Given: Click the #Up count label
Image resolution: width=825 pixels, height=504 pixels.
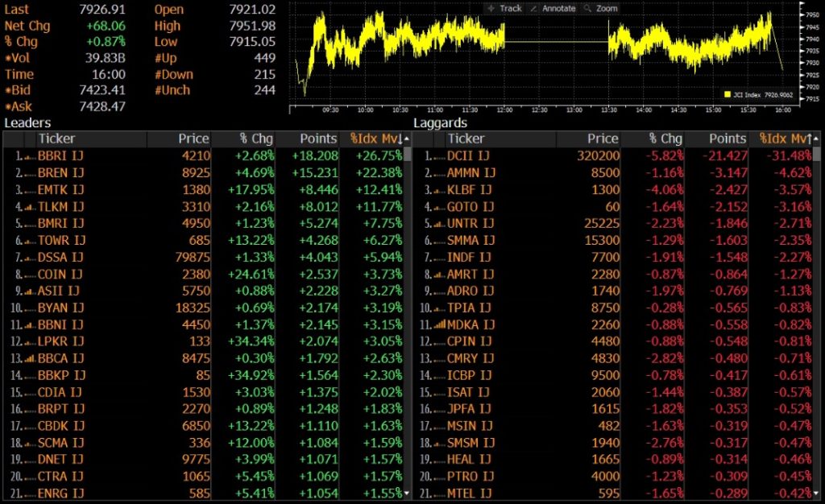Looking at the screenshot, I should tap(166, 58).
